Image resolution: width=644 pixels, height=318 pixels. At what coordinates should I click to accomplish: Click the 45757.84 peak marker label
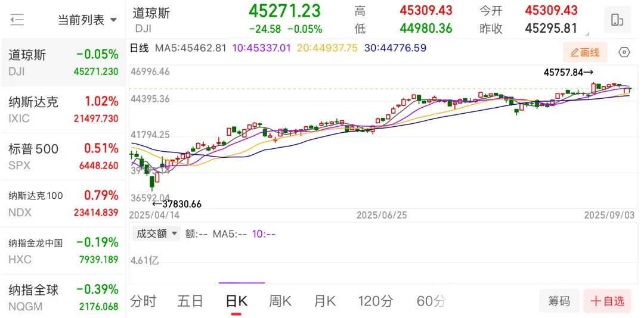pos(568,73)
